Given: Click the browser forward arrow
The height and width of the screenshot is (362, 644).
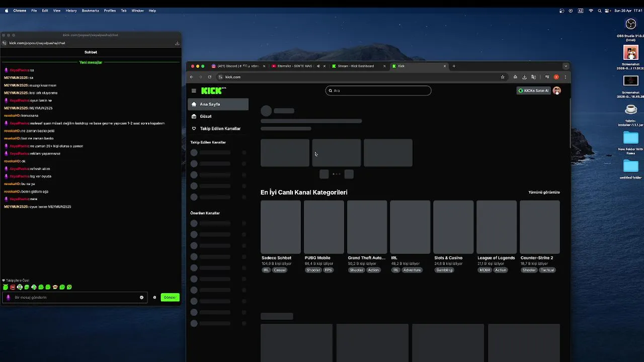Looking at the screenshot, I should (200, 77).
